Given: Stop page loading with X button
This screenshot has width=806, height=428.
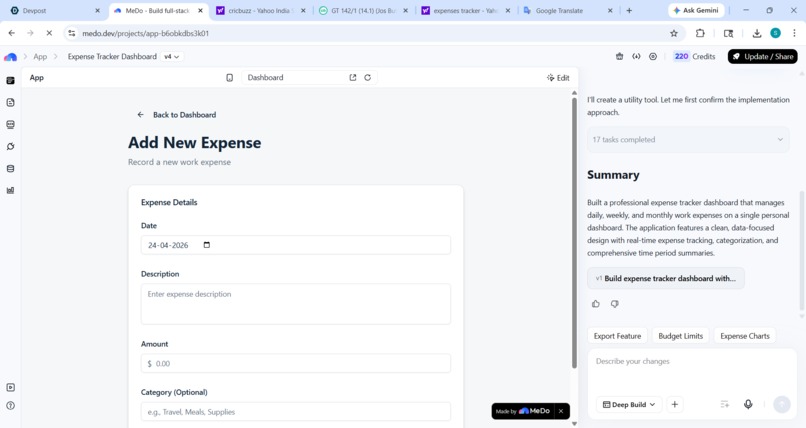Looking at the screenshot, I should click(49, 33).
